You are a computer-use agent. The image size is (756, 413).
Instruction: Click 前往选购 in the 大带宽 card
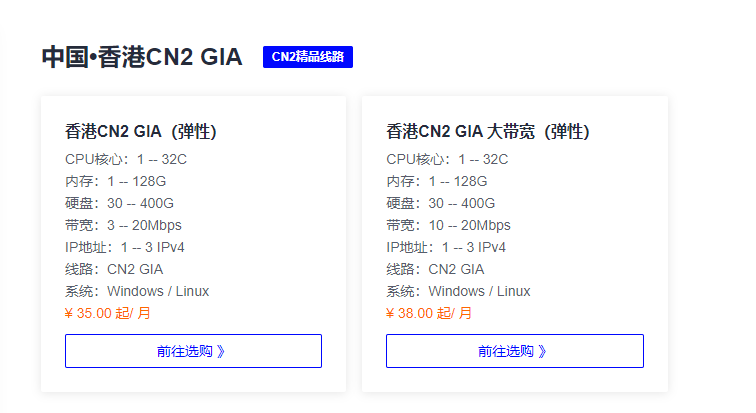point(514,351)
